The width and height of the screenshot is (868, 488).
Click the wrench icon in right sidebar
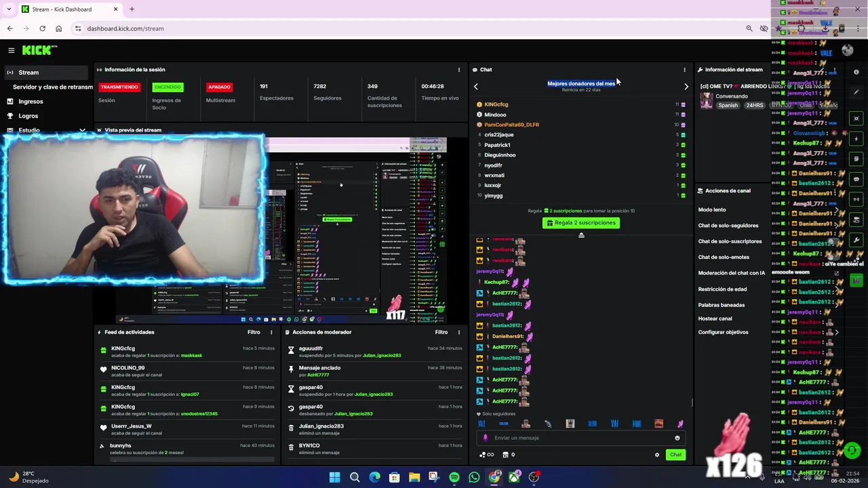point(856,240)
